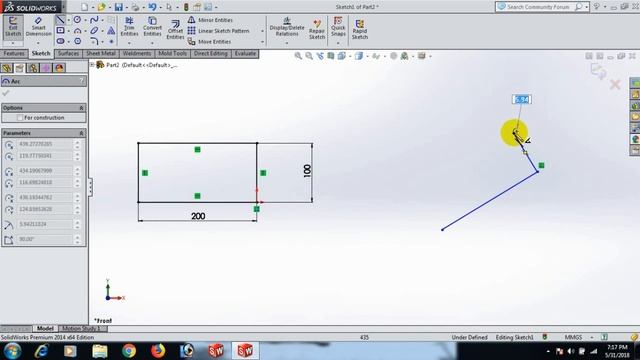The width and height of the screenshot is (640, 360).
Task: Select the Spline sketch tool
Action: (94, 20)
